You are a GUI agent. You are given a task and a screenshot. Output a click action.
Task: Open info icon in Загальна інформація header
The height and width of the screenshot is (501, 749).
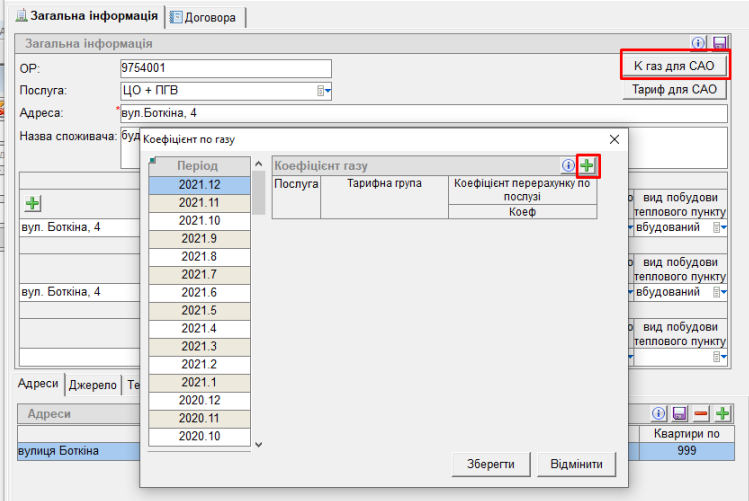(x=699, y=44)
